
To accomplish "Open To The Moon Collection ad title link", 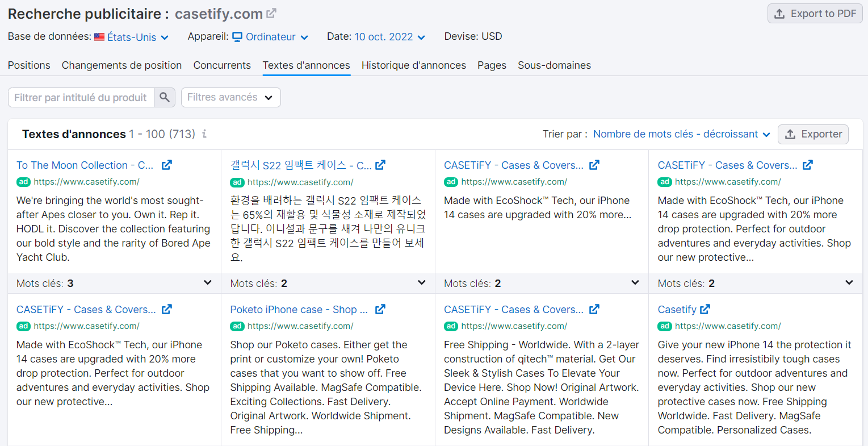I will point(85,165).
